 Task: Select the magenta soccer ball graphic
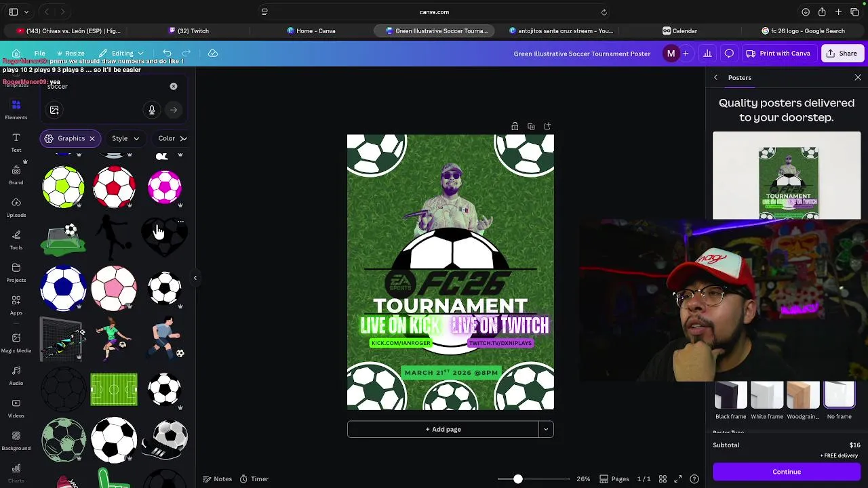pyautogui.click(x=165, y=186)
